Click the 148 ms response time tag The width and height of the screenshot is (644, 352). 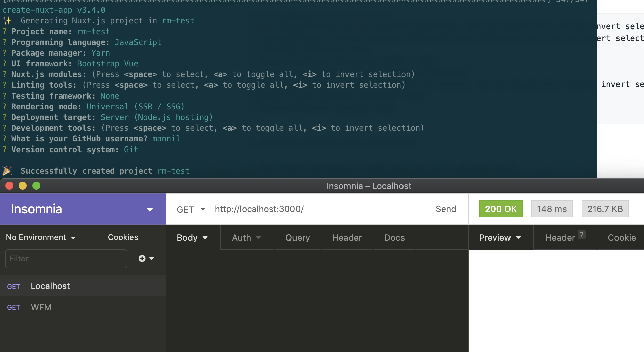click(x=552, y=209)
